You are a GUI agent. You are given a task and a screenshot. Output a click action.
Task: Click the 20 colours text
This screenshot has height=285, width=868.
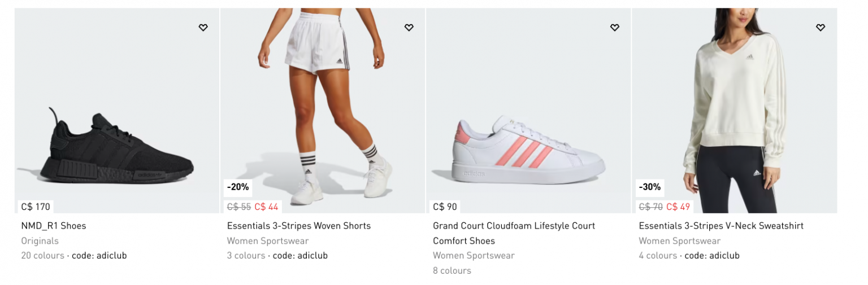point(43,256)
